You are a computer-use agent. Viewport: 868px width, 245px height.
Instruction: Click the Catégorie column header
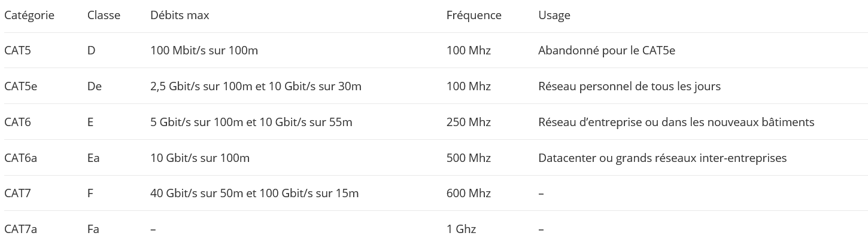coord(29,16)
